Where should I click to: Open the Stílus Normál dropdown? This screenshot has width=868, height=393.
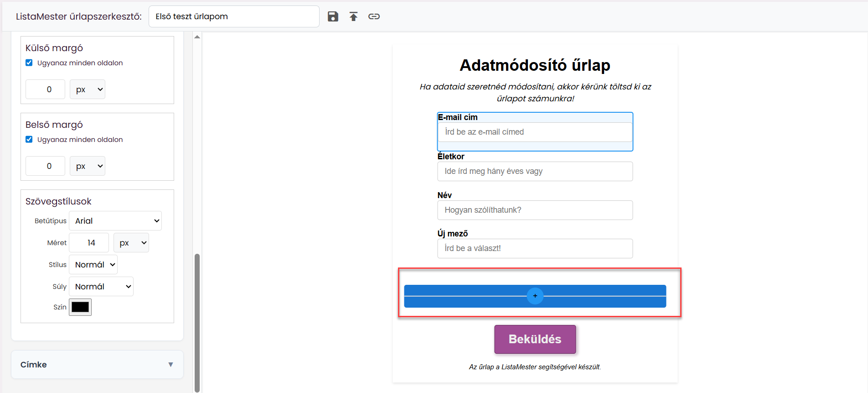(x=93, y=265)
